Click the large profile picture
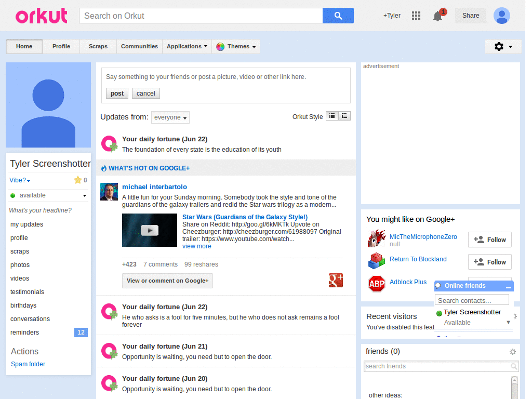 [x=48, y=105]
